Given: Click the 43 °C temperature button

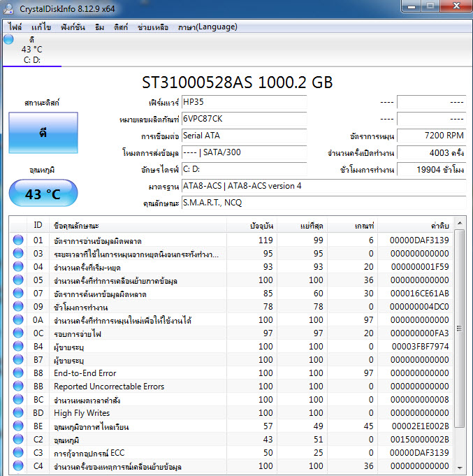Looking at the screenshot, I should pyautogui.click(x=43, y=194).
